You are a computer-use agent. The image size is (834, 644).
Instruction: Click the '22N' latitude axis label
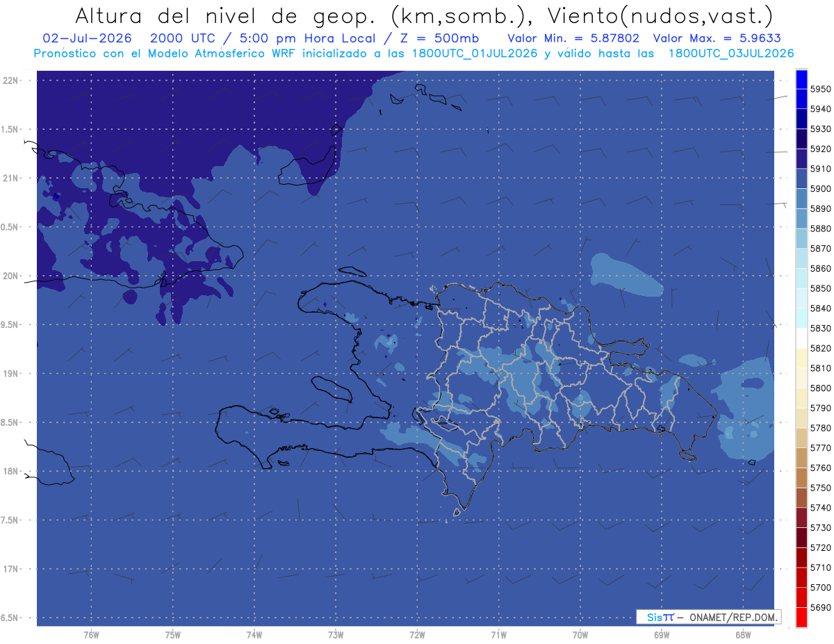click(10, 80)
